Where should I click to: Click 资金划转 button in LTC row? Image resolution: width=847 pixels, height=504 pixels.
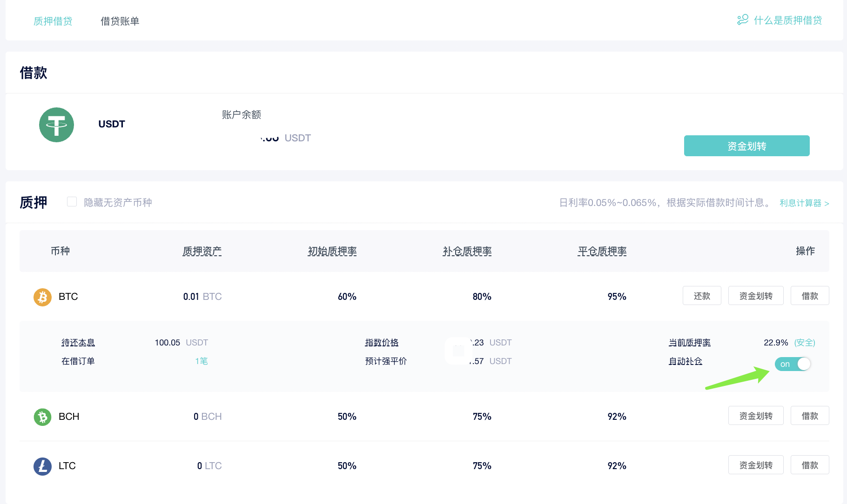click(x=756, y=465)
